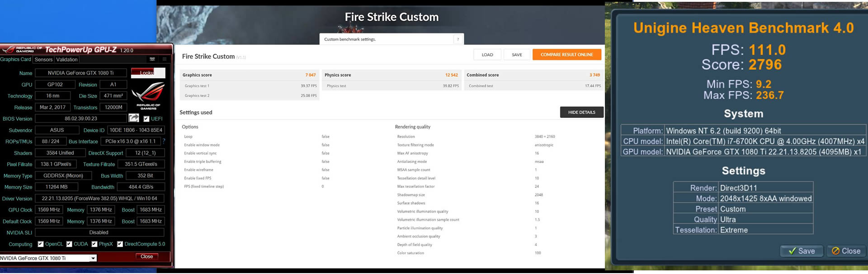Screen dimensions: 868x274
Task: Click the Physics score 12 542 value
Action: (451, 75)
